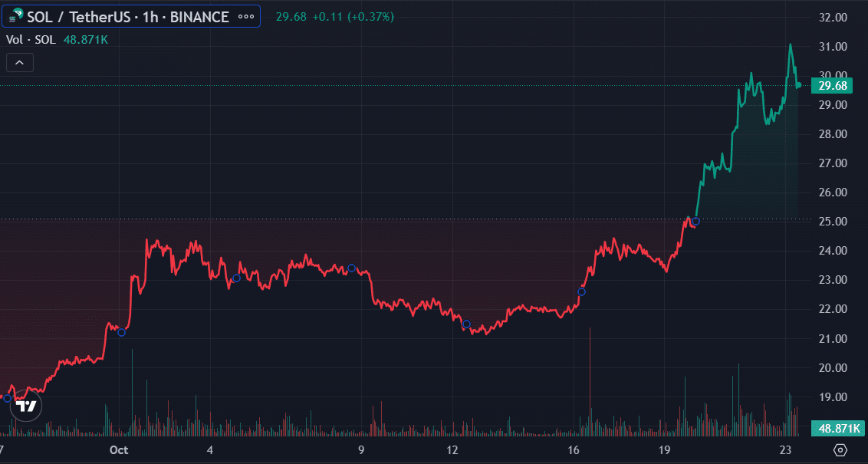
Task: Click the 19 date label on time axis
Action: click(x=664, y=449)
